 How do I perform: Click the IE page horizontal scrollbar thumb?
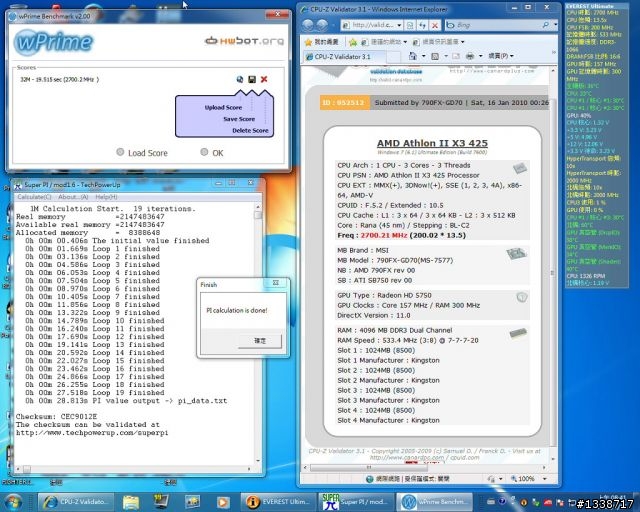[x=369, y=467]
